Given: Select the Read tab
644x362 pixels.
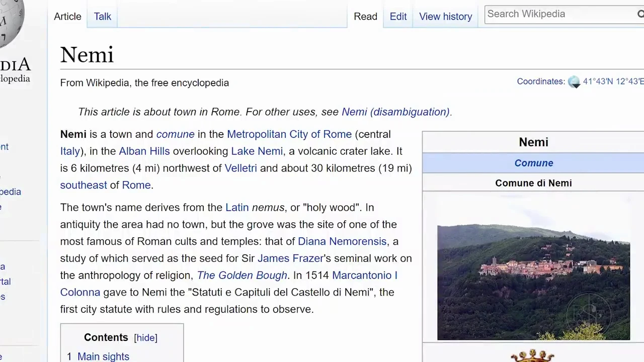Looking at the screenshot, I should click(x=365, y=16).
